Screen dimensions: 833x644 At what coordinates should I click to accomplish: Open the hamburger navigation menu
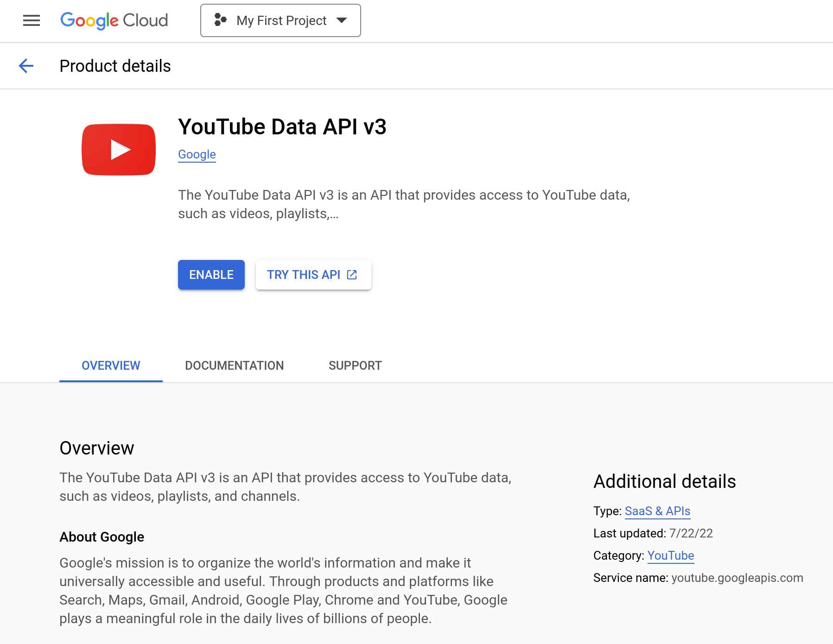32,20
